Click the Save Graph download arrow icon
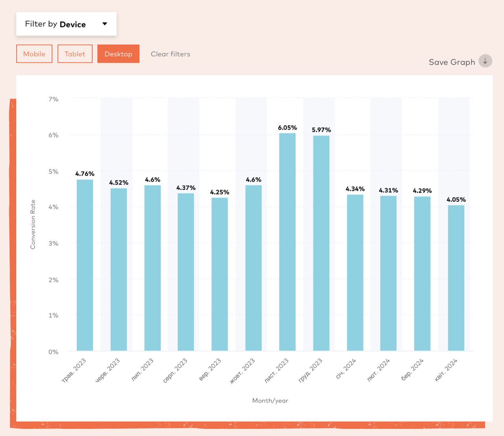The height and width of the screenshot is (436, 504). (485, 61)
